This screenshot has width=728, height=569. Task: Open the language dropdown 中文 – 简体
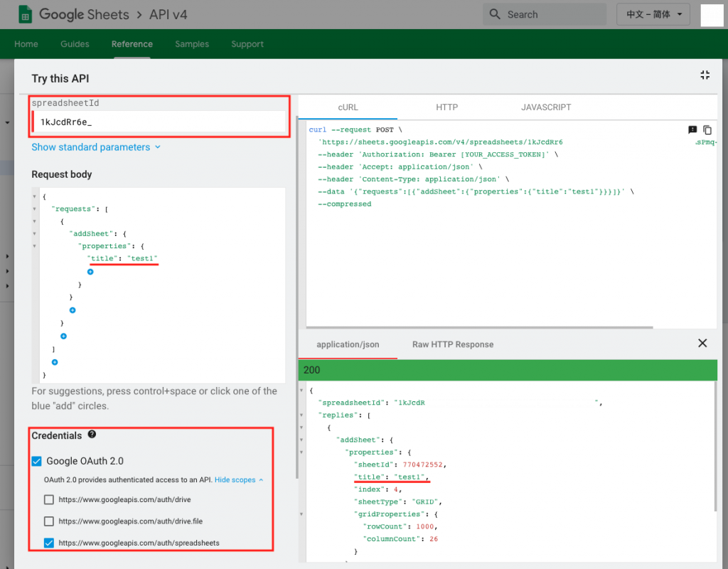tap(653, 14)
